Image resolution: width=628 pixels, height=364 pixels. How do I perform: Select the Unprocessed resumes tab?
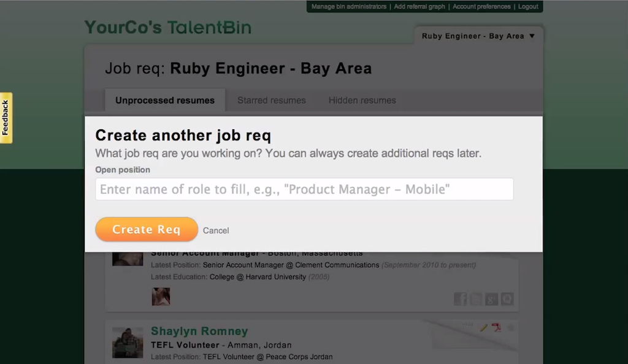165,100
